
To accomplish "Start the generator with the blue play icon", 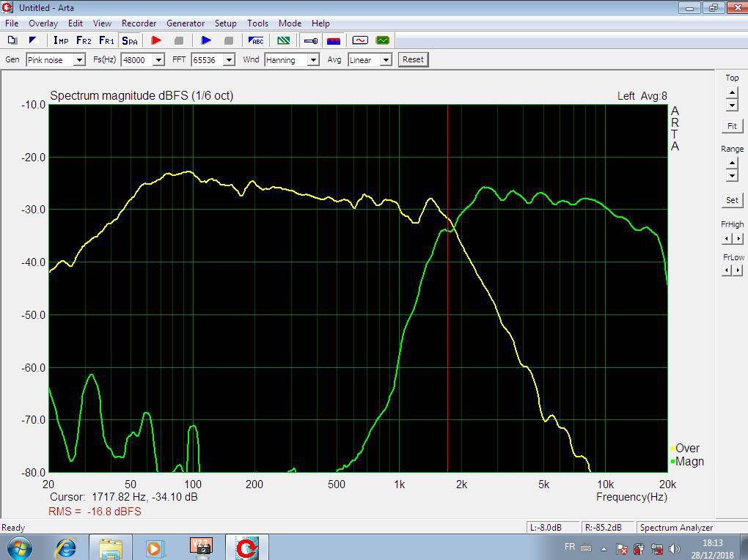I will tap(206, 40).
